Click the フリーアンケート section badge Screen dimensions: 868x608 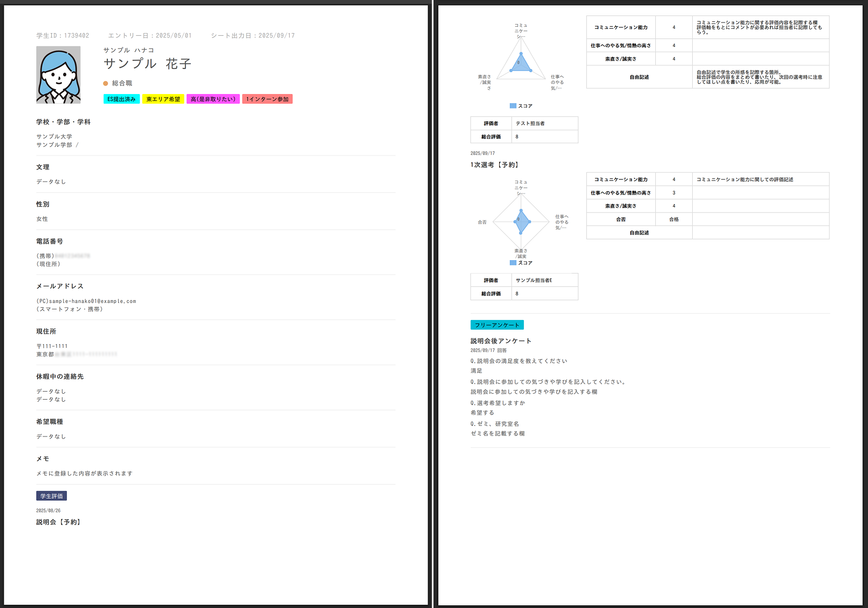coord(497,325)
